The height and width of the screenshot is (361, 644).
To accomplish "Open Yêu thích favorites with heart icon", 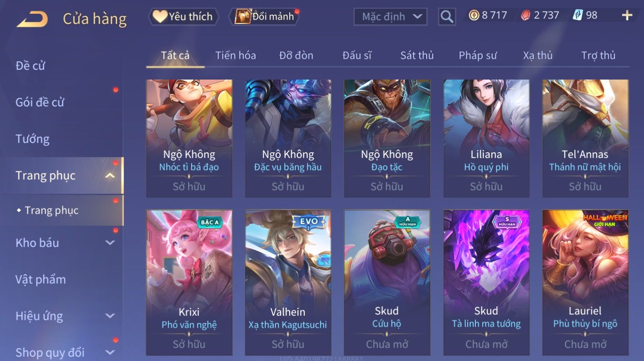I will click(x=183, y=17).
